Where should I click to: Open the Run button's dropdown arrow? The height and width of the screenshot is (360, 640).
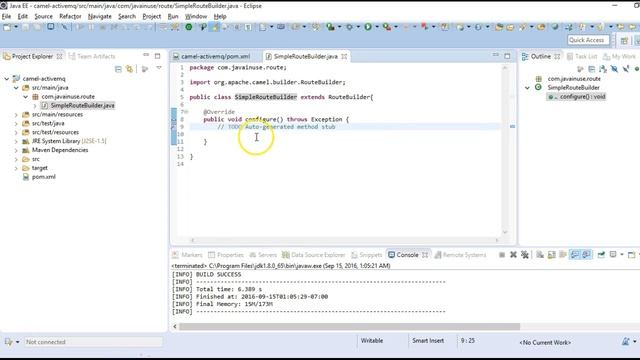377,27
